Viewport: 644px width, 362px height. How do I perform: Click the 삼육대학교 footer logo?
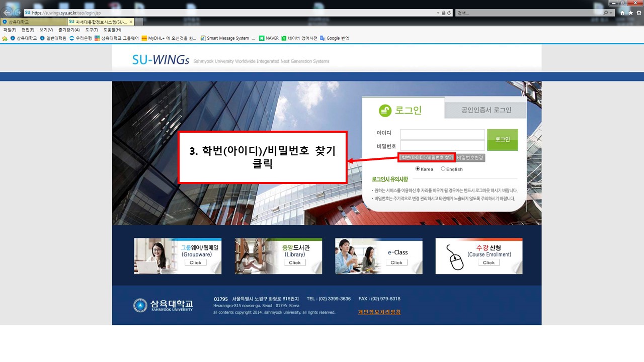click(x=163, y=305)
